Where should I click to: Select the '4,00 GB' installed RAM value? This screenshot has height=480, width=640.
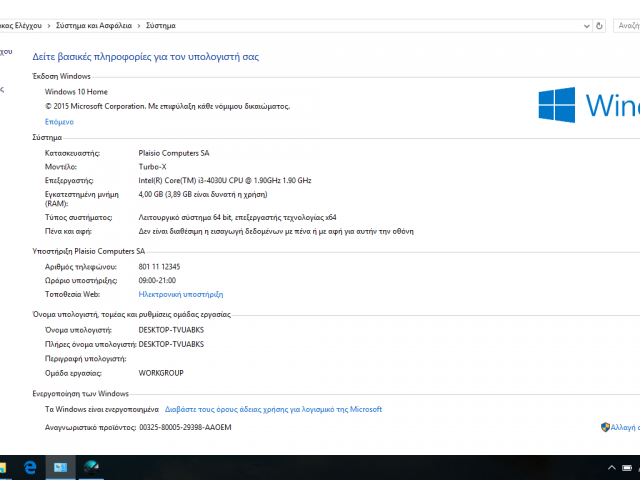[203, 194]
